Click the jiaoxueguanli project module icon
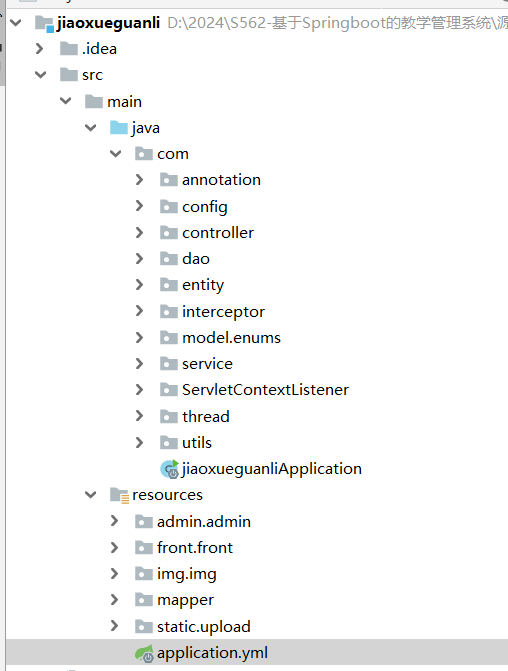The width and height of the screenshot is (508, 671). pos(45,23)
